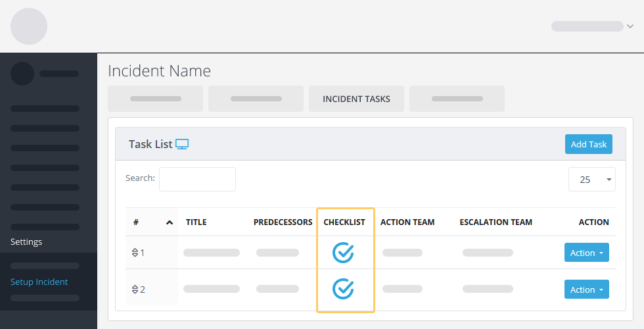
Task: Click the Add Task button
Action: click(x=589, y=144)
